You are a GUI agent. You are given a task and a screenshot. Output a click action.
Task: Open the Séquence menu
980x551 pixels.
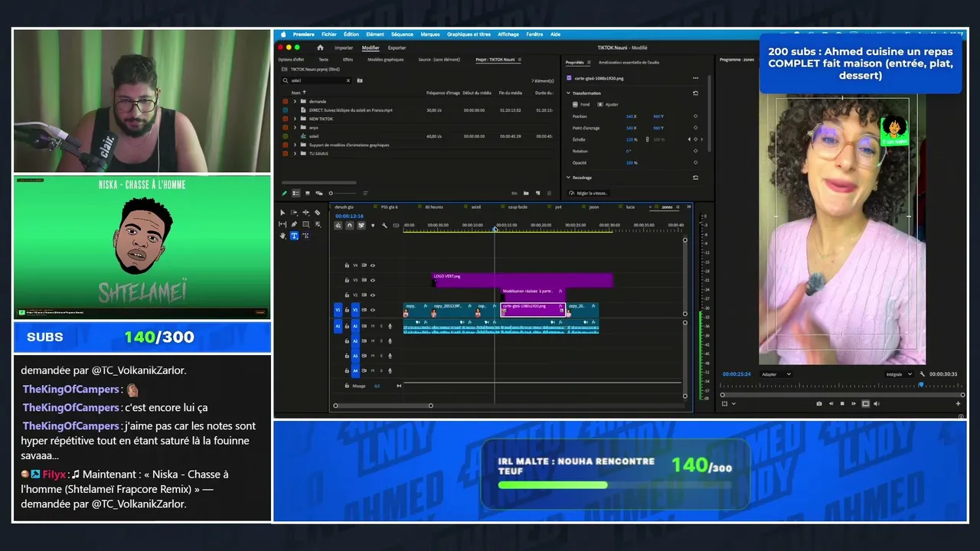(402, 34)
